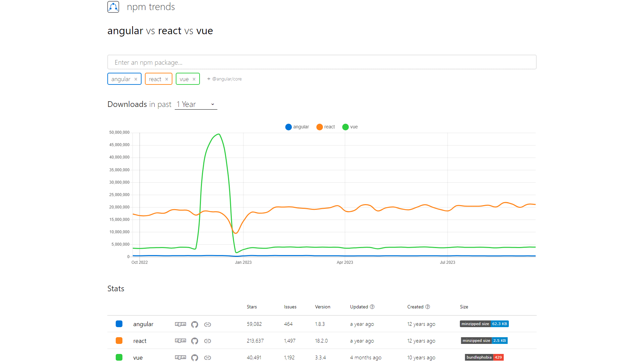This screenshot has width=644, height=362.
Task: Click the 50,000,000 y-axis label
Action: [119, 132]
